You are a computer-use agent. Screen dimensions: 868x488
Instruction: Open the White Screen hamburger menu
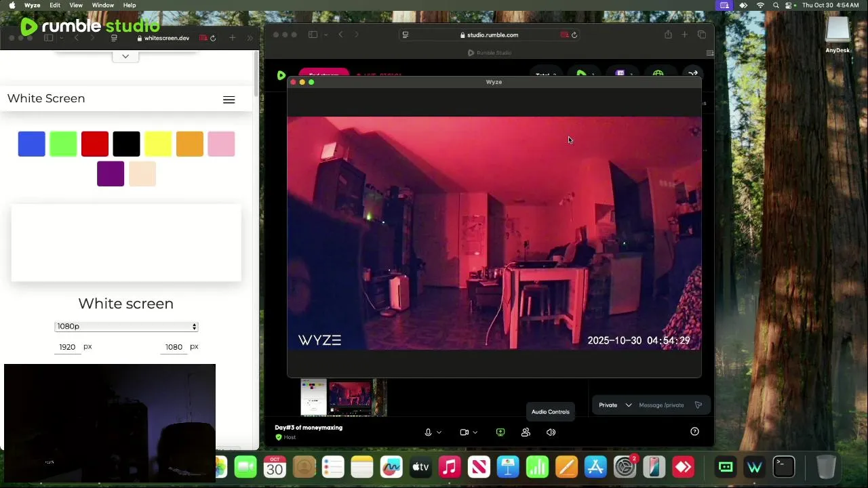229,100
